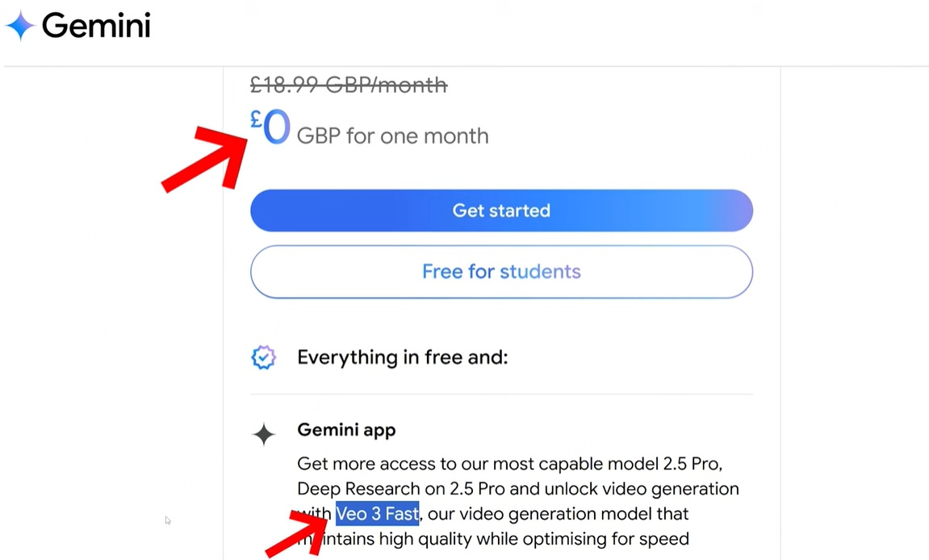Click the small blue pound sign symbol
Image resolution: width=929 pixels, height=560 pixels.
click(x=256, y=120)
